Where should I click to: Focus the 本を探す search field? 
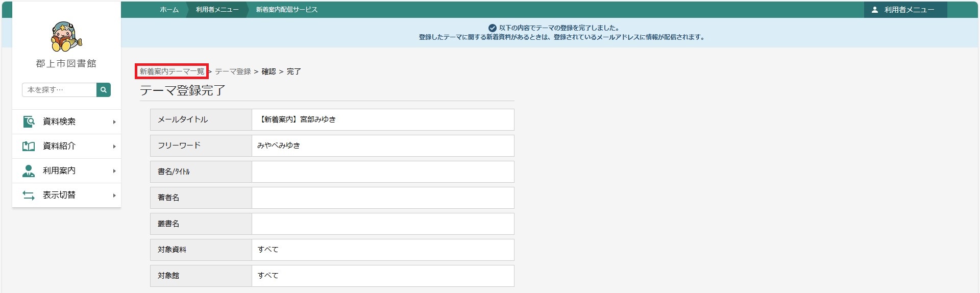click(x=59, y=90)
